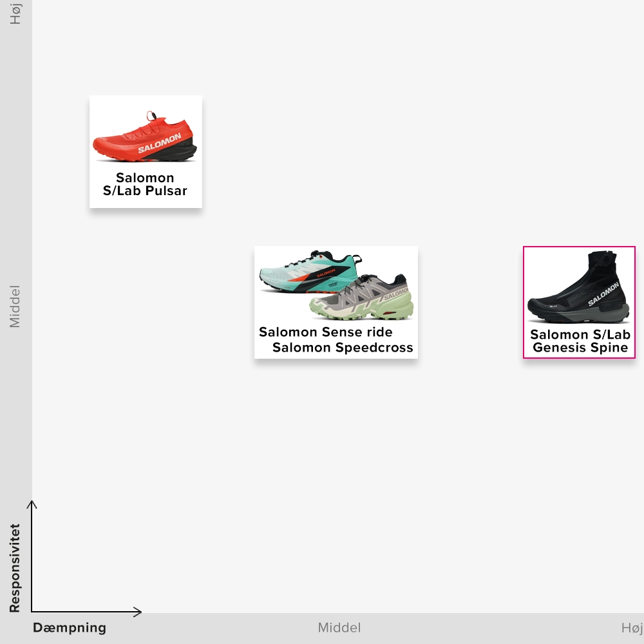The image size is (644, 644).
Task: Click the vertical "Responsivitet" axis title
Action: tap(15, 568)
